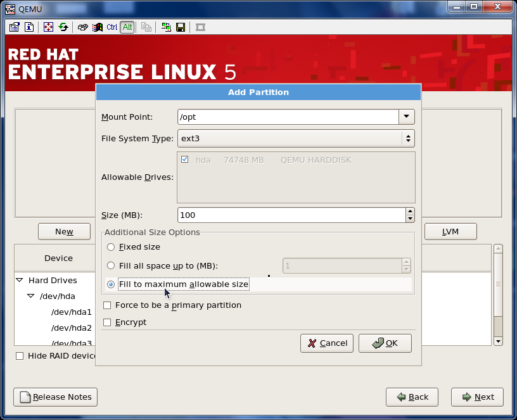Image resolution: width=517 pixels, height=420 pixels.
Task: Maximize the QEMU window
Action: click(x=474, y=6)
